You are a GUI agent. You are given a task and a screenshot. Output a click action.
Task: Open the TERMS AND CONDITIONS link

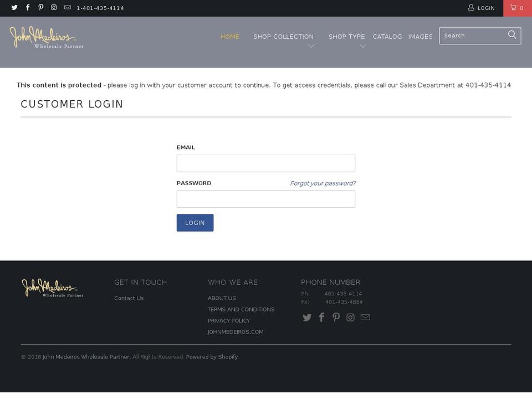(x=241, y=309)
